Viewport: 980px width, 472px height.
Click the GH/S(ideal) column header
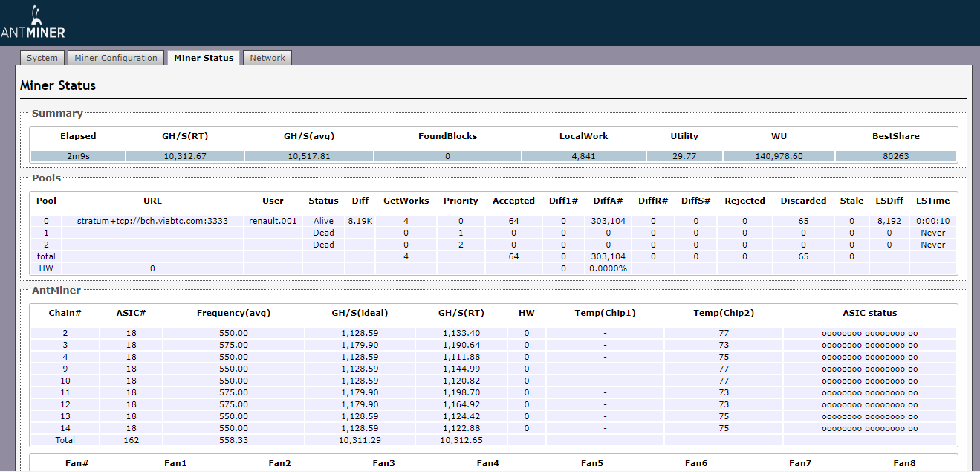360,313
